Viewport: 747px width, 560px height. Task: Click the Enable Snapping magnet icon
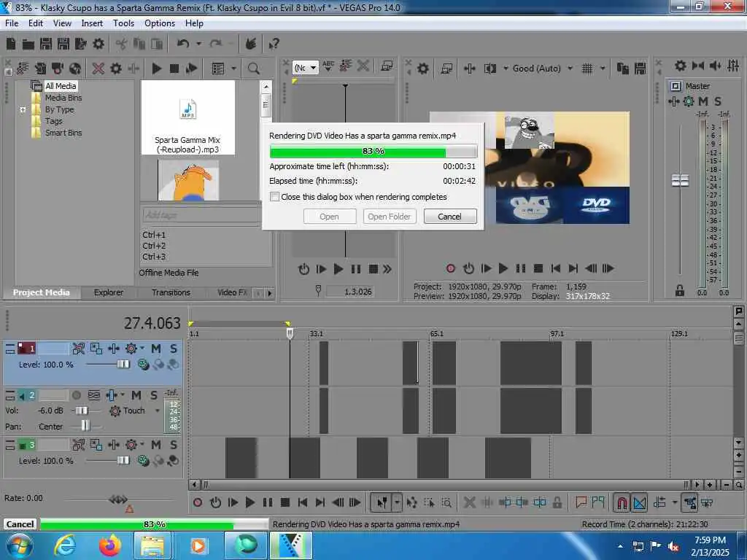click(x=622, y=502)
